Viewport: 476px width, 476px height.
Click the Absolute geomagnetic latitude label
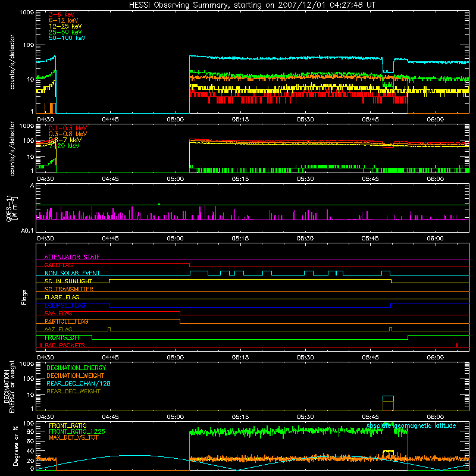pyautogui.click(x=411, y=425)
